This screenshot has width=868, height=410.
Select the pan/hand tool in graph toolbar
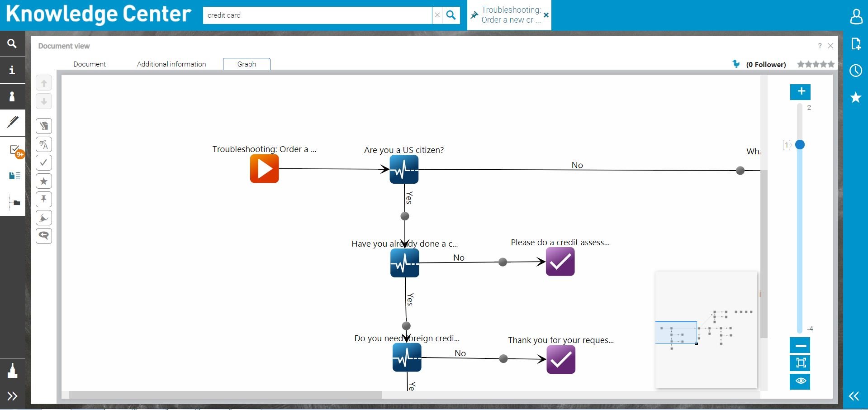point(44,126)
